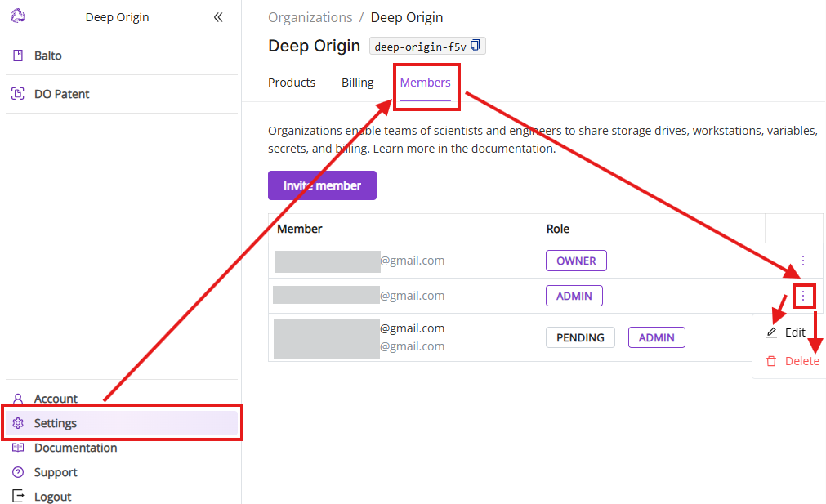Open the owner row three-dot menu
The image size is (826, 504).
tap(803, 261)
